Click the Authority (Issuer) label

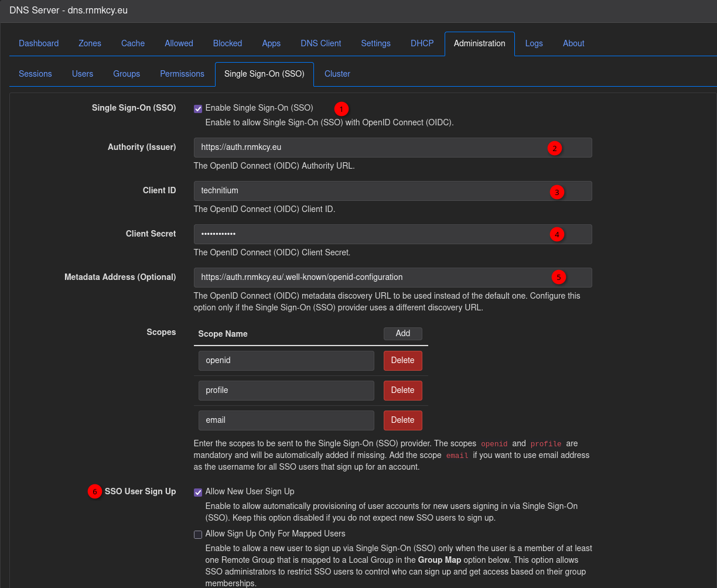click(142, 147)
